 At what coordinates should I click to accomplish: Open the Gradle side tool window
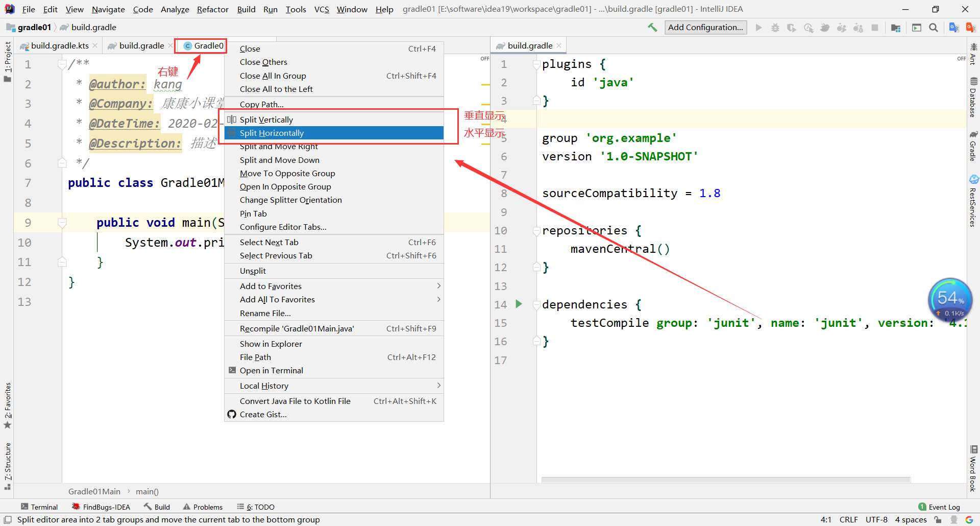pos(973,146)
